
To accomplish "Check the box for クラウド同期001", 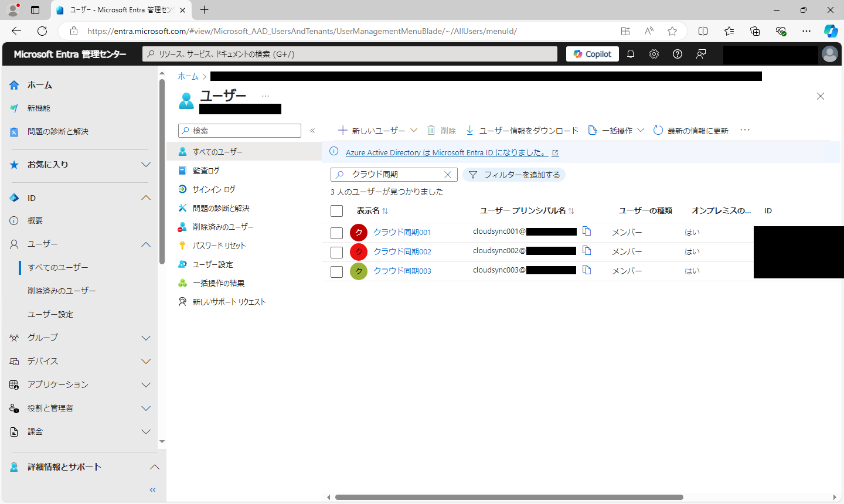I will [x=336, y=233].
